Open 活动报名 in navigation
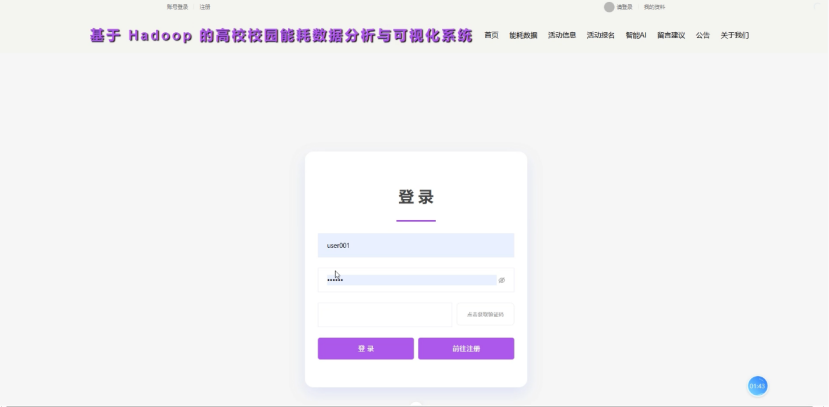 coord(601,35)
